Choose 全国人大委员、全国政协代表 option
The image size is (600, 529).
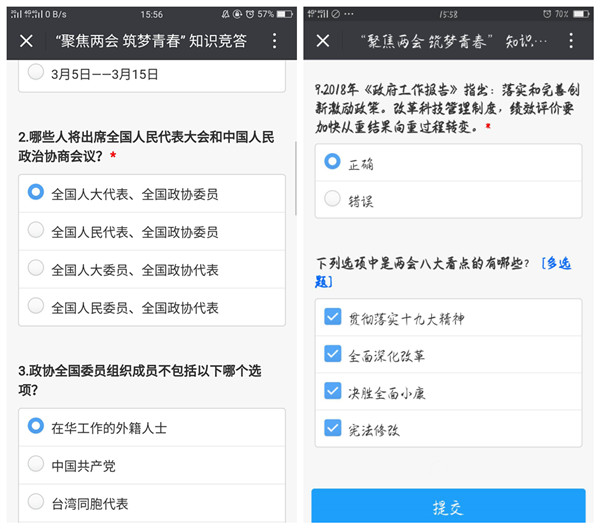coord(36,269)
